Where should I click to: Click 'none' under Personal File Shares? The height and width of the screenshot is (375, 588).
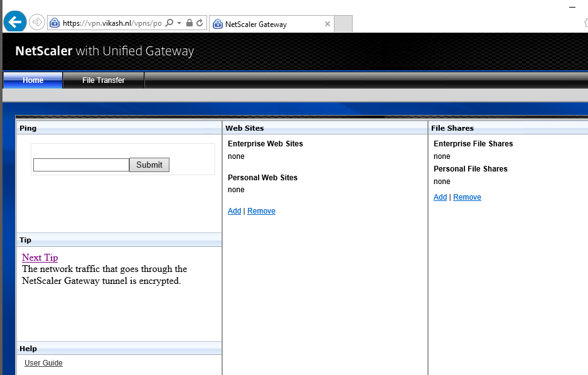pos(442,182)
